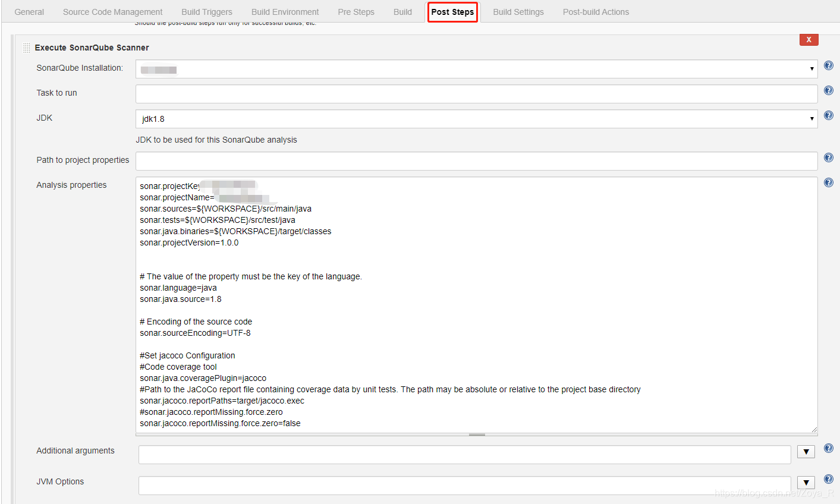Switch to the Build tab

pyautogui.click(x=403, y=12)
